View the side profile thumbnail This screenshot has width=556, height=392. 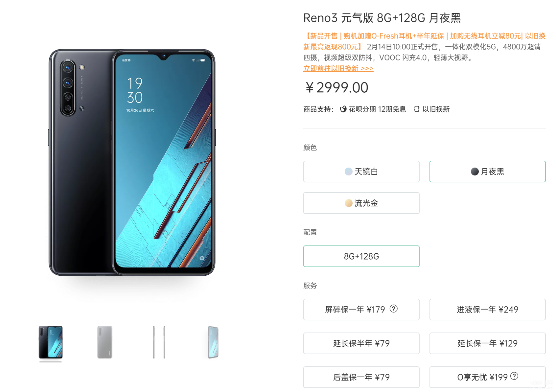pyautogui.click(x=159, y=342)
